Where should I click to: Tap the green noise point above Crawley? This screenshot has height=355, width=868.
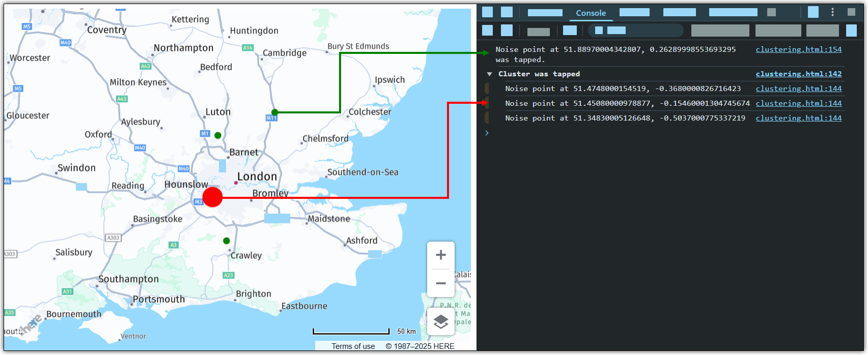[227, 241]
